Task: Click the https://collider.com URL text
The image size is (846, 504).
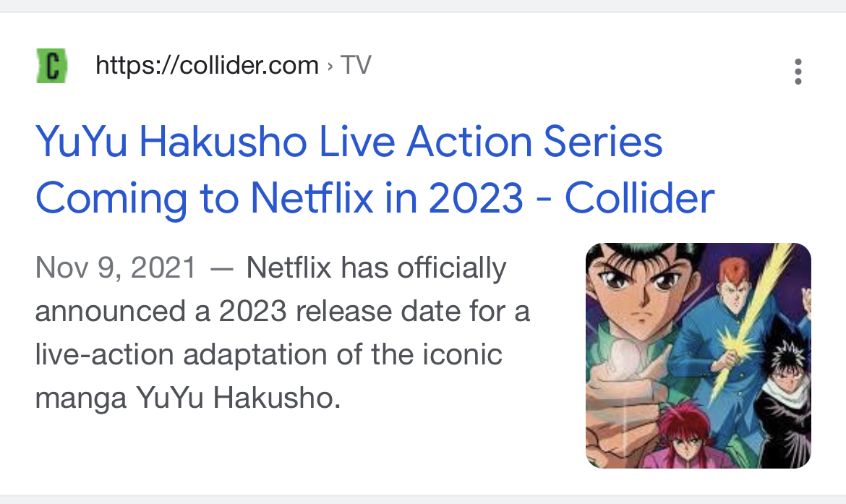Action: click(208, 66)
